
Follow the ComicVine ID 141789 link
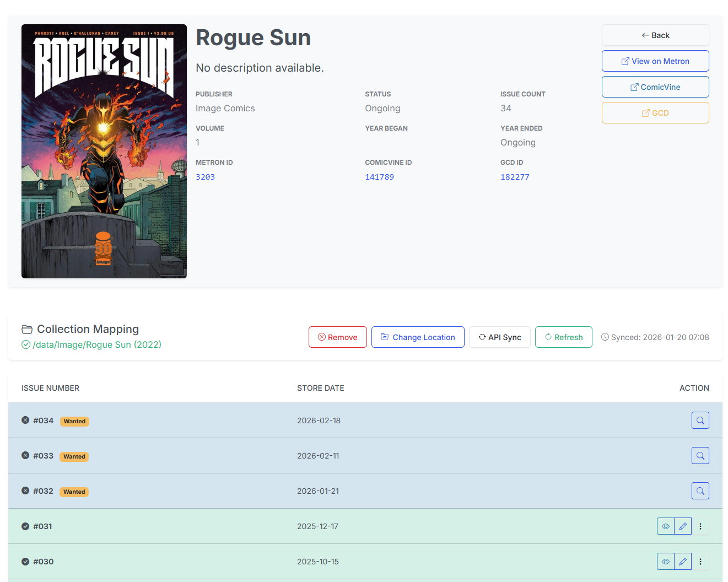coord(379,176)
